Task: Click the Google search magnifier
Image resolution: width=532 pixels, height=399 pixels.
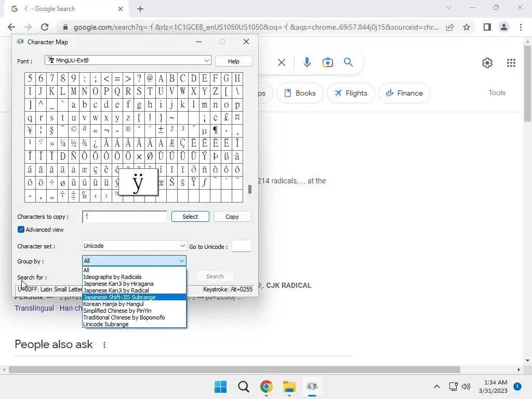Action: tap(348, 62)
